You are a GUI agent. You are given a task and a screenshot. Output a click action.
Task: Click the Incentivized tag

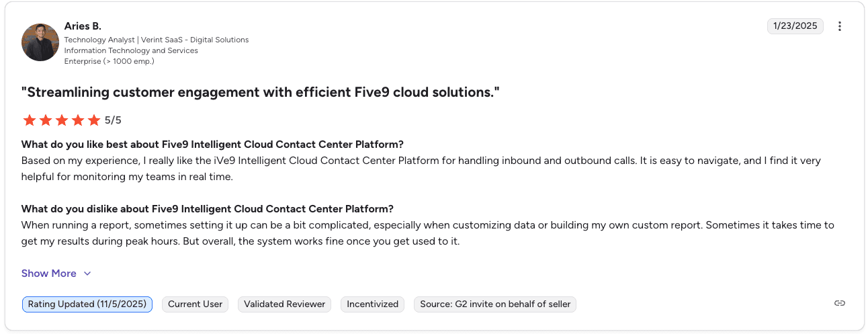click(x=372, y=304)
